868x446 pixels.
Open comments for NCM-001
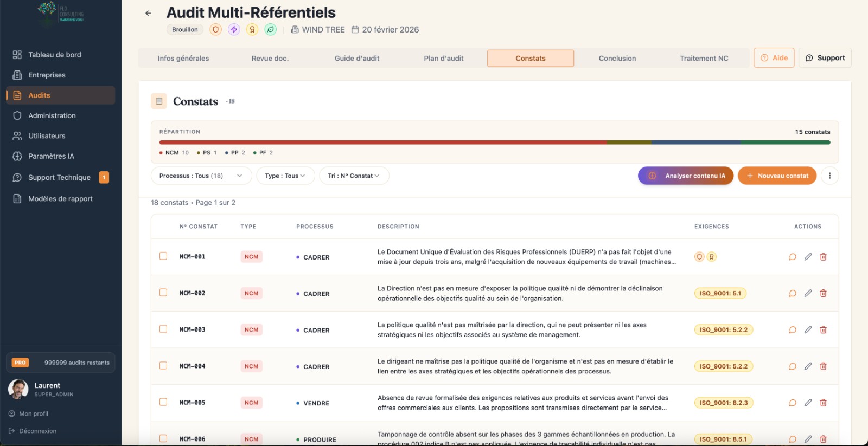(793, 257)
